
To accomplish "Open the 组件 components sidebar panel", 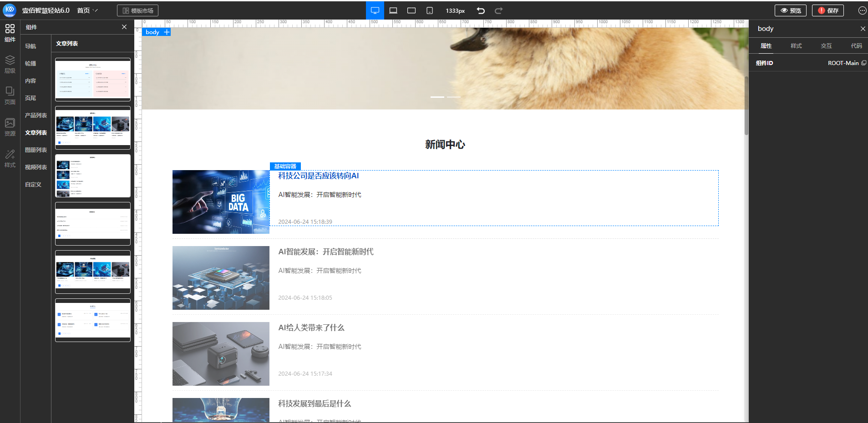I will tap(10, 33).
